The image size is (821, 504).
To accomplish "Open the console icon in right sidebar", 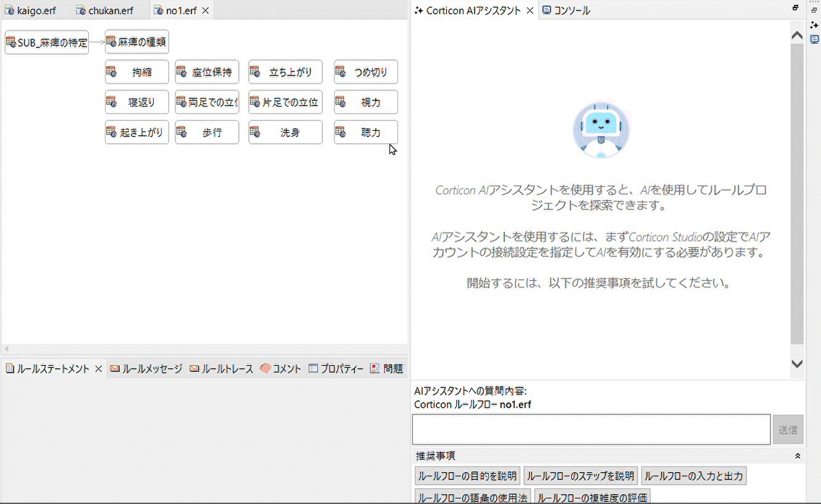I will (814, 39).
